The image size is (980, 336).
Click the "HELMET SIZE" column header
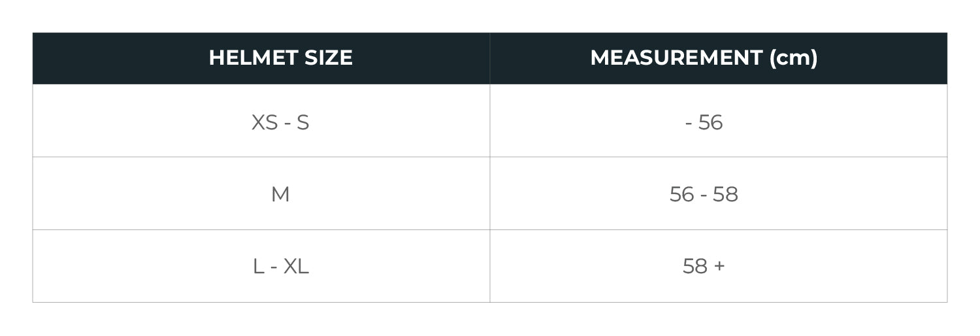point(280,58)
